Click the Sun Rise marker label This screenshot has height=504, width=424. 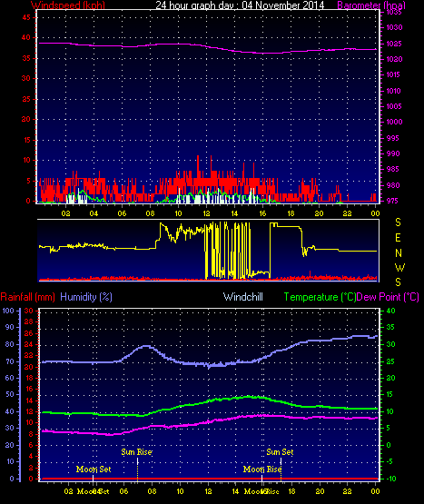[x=136, y=452]
